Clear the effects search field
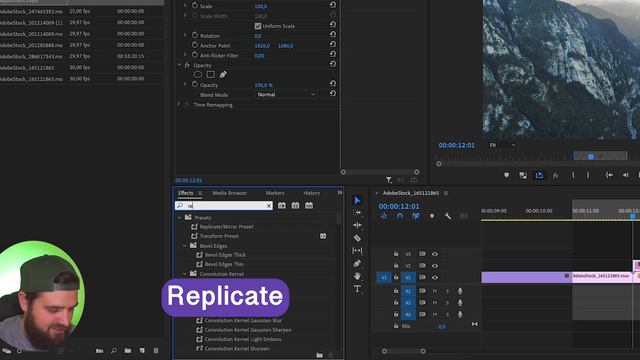Viewport: 640px width, 360px height. [269, 206]
